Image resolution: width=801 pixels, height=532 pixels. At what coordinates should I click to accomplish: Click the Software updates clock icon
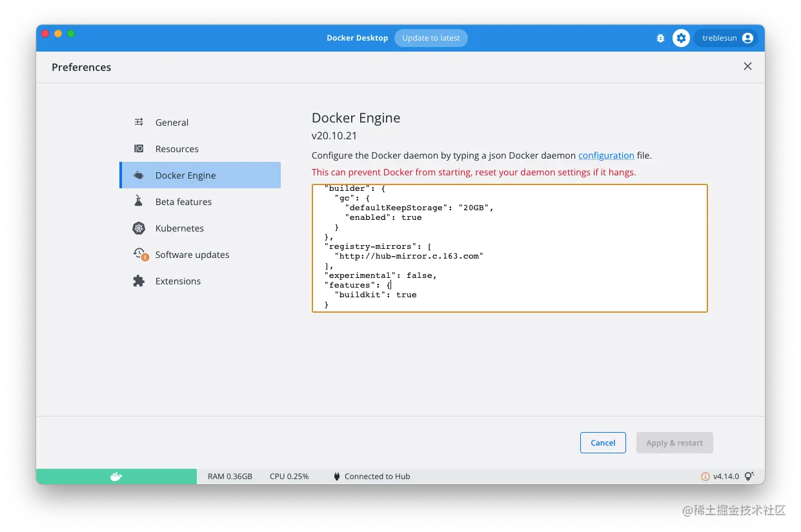point(140,254)
